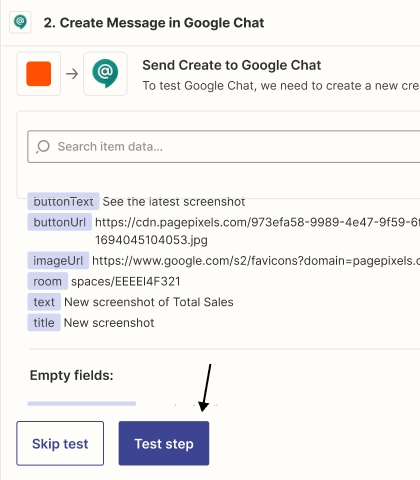The width and height of the screenshot is (420, 480).
Task: Select the room field label
Action: [48, 281]
